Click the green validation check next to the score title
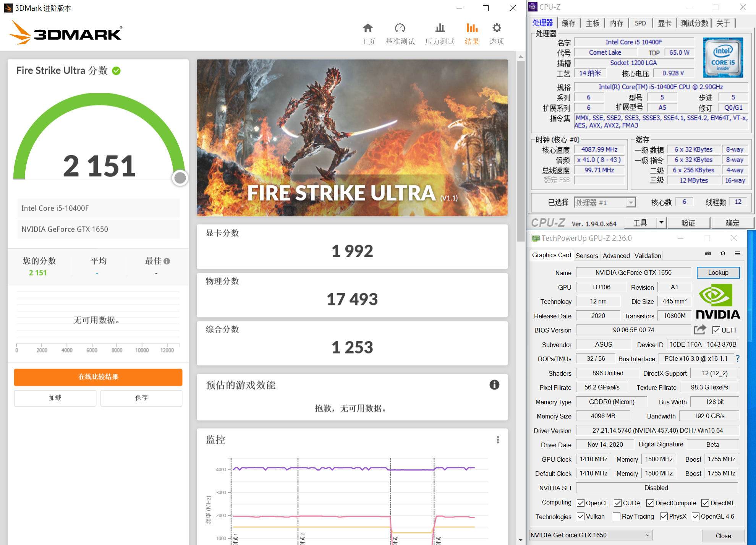Viewport: 756px width, 545px height. [x=117, y=71]
